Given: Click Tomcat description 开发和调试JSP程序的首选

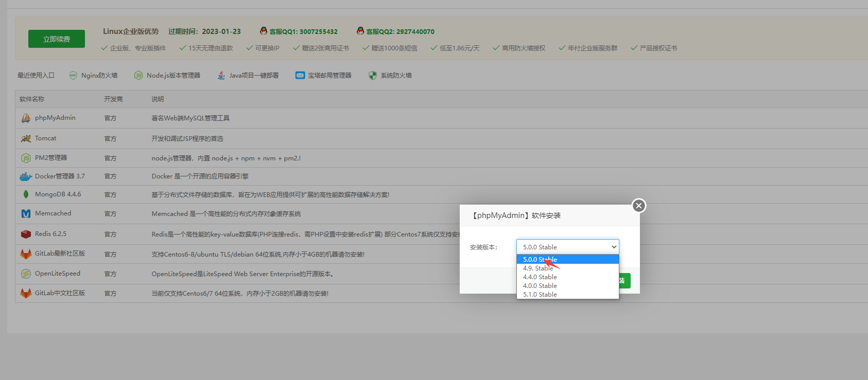Looking at the screenshot, I should 187,139.
